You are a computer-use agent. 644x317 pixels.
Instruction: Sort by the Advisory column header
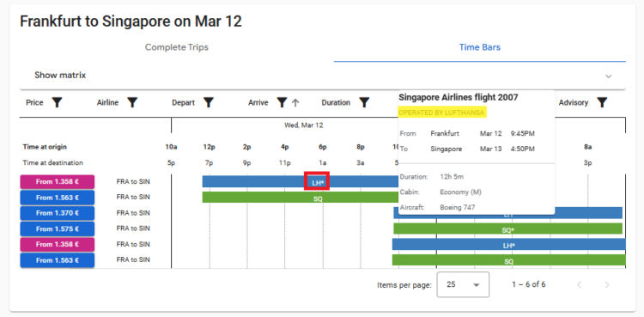[x=574, y=103]
